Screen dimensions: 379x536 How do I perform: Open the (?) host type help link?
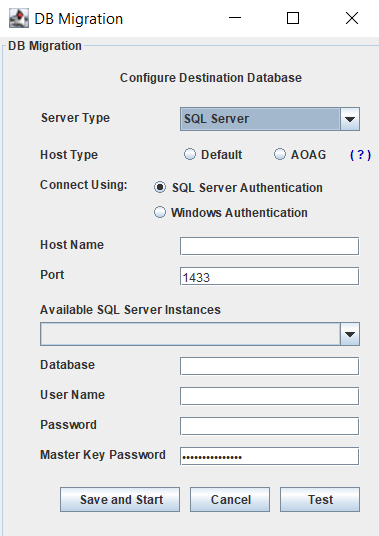360,155
